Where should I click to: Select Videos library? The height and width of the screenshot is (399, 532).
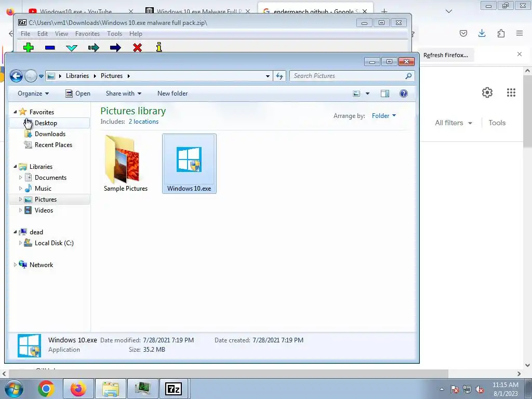pos(44,210)
